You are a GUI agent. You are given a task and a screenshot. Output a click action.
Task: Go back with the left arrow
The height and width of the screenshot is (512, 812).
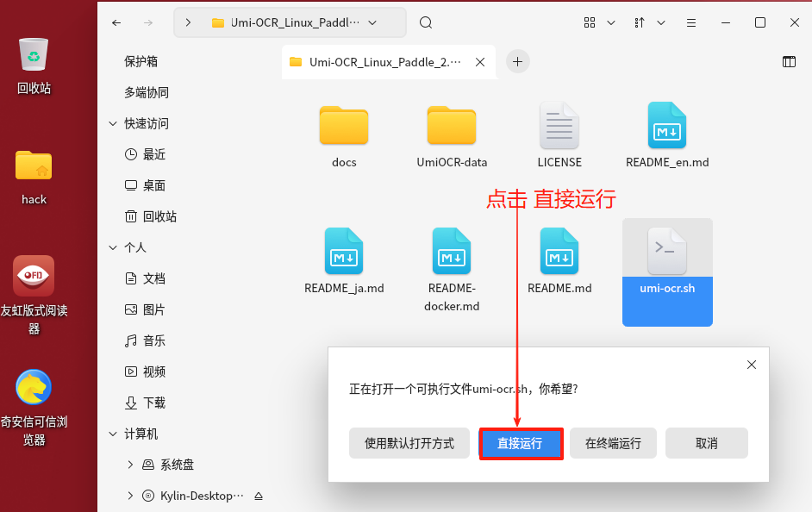[x=116, y=22]
